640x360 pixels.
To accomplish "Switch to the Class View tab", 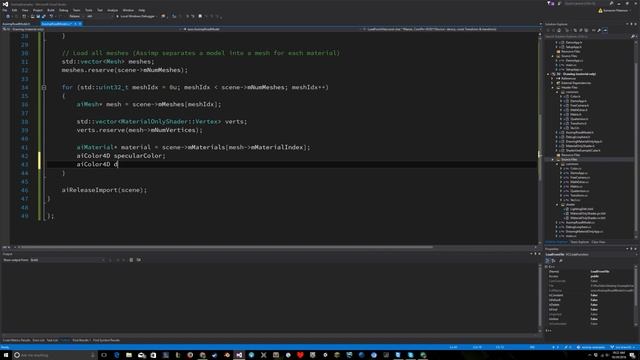I will 598,242.
